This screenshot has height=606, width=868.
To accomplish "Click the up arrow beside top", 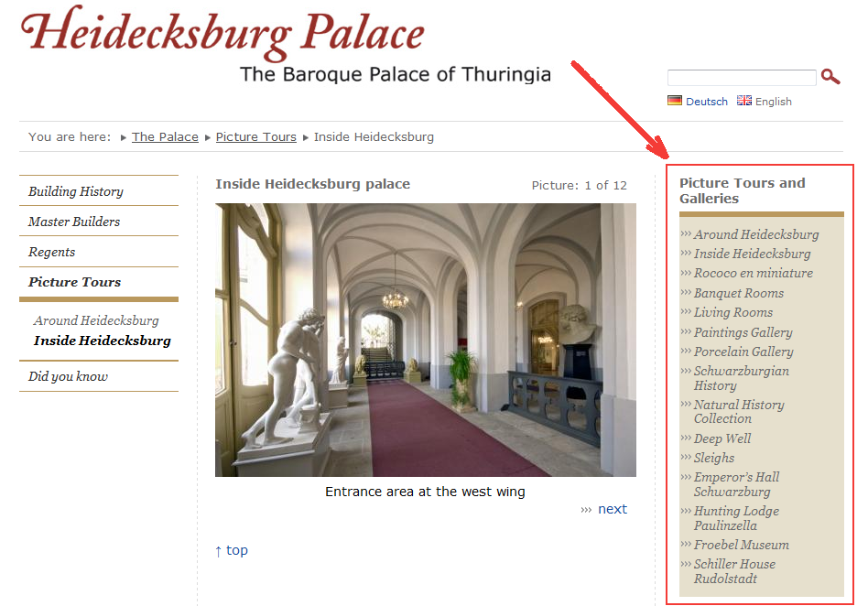I will pyautogui.click(x=218, y=551).
